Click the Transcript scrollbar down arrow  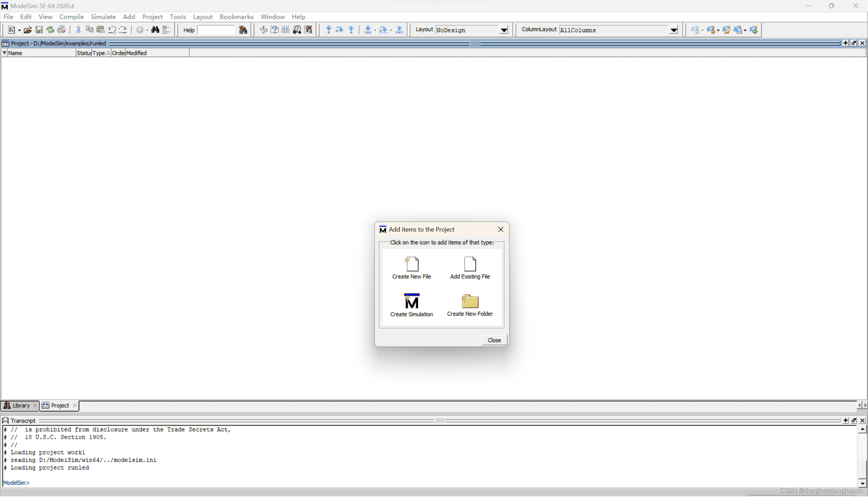pyautogui.click(x=863, y=483)
